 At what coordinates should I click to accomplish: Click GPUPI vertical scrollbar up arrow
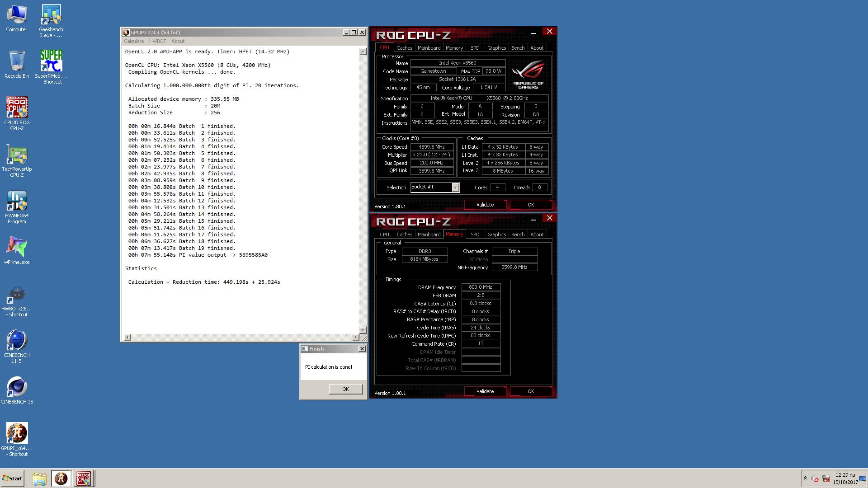point(363,52)
